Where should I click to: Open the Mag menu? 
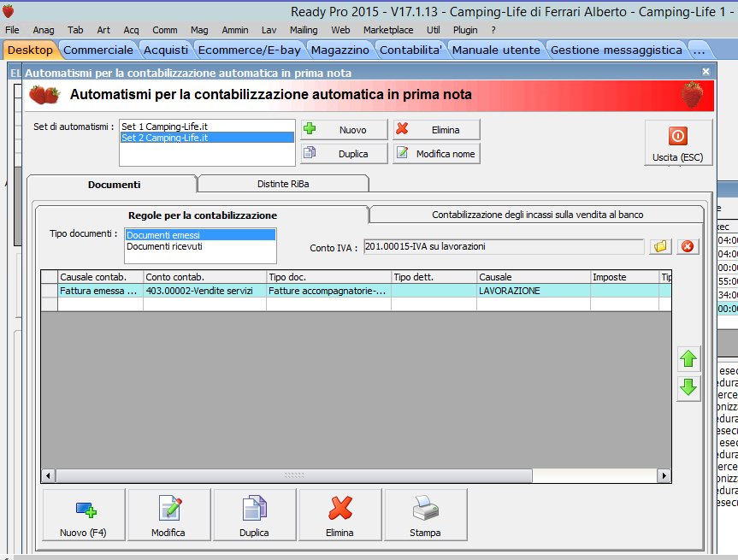tap(199, 30)
